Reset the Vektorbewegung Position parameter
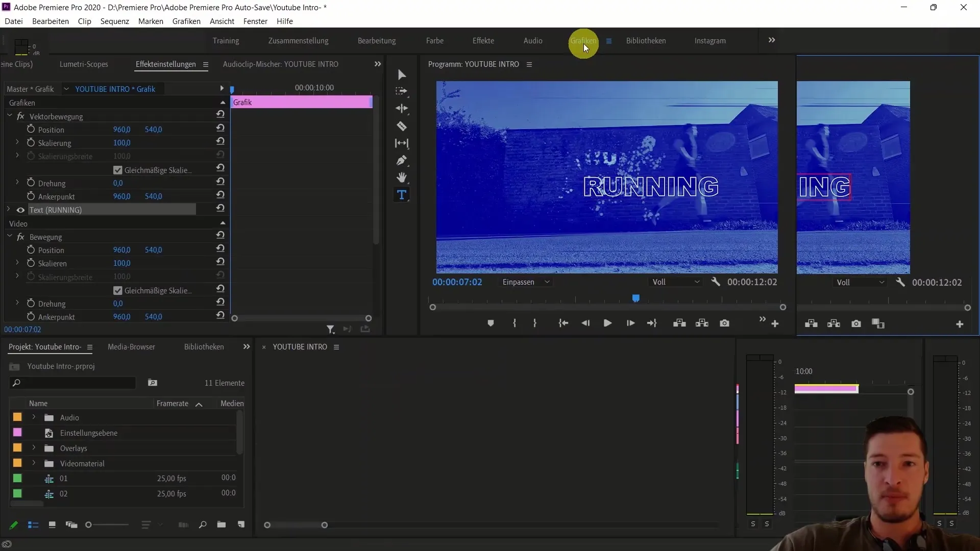This screenshot has width=980, height=551. click(220, 128)
